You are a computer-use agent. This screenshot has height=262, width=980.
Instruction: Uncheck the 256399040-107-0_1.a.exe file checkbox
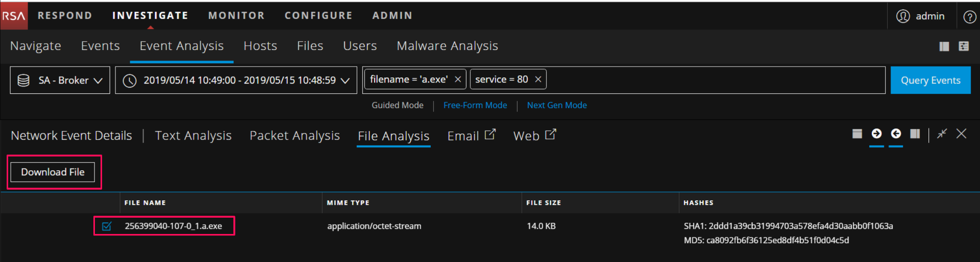pos(107,226)
